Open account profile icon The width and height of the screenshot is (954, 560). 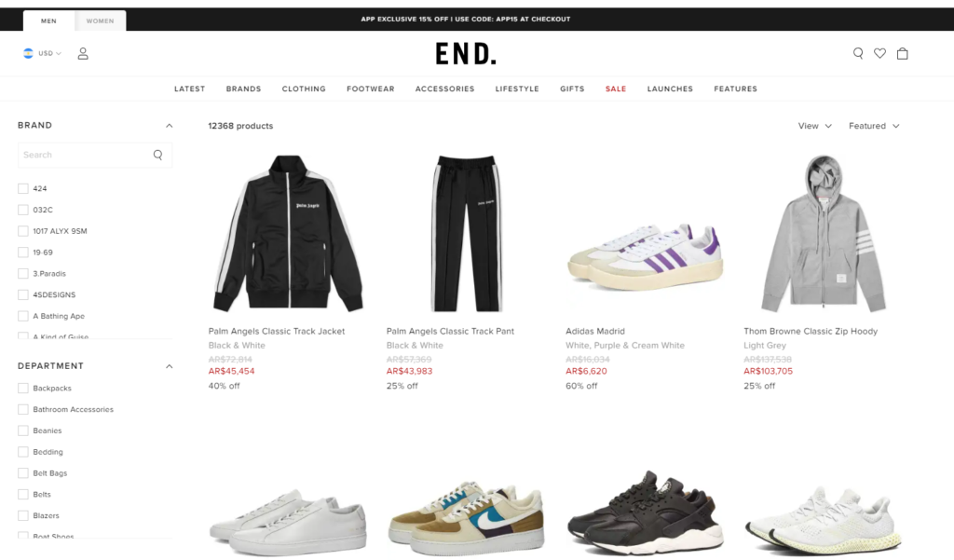tap(83, 53)
